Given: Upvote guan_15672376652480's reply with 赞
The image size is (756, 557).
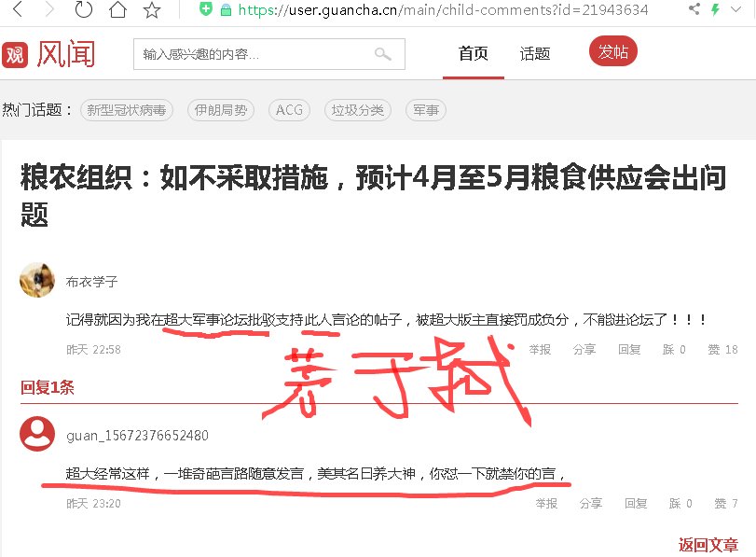Looking at the screenshot, I should coord(724,504).
